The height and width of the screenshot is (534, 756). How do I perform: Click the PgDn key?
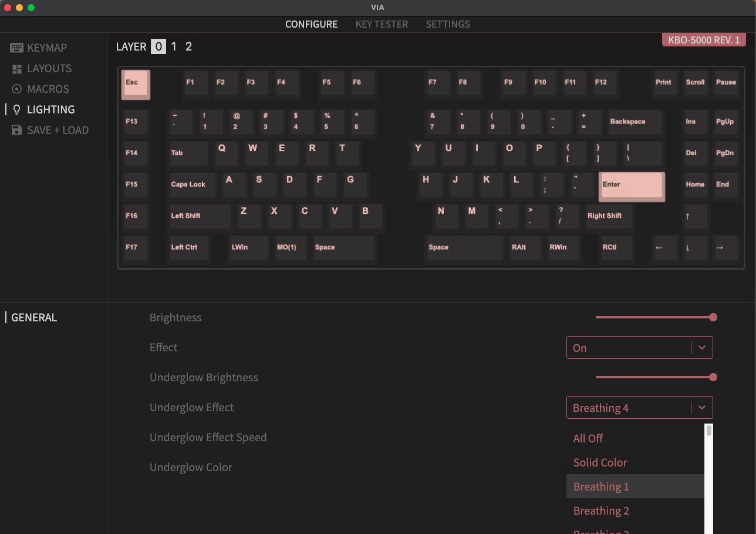[x=726, y=154]
